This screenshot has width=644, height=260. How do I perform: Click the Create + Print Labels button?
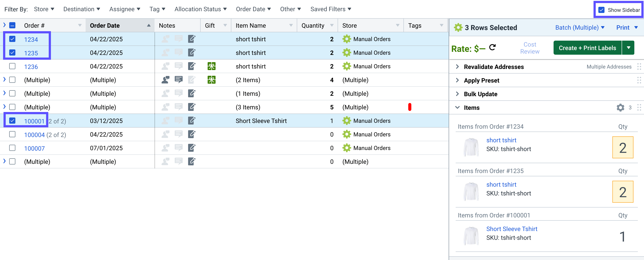click(x=587, y=48)
